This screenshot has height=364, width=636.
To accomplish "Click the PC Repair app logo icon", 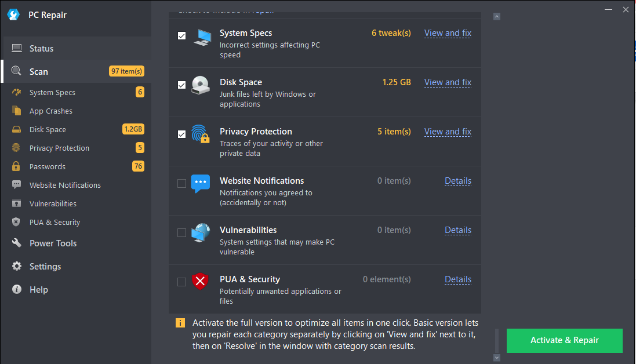I will (13, 15).
